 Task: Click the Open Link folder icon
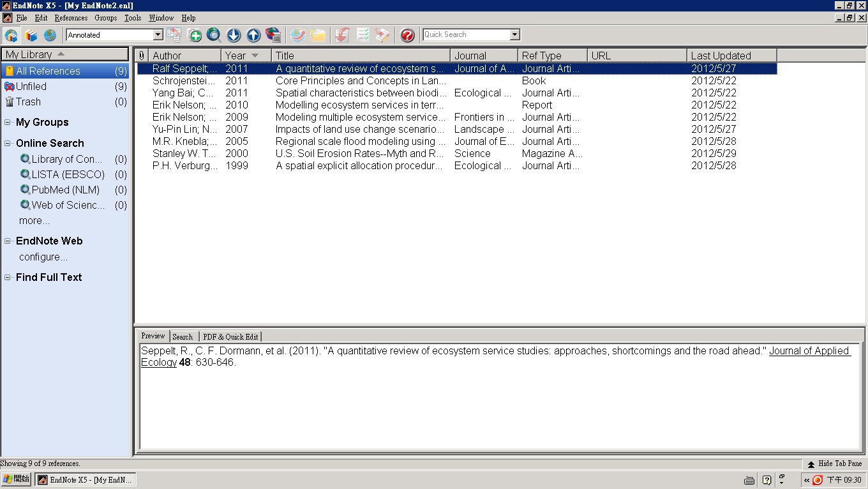click(318, 35)
